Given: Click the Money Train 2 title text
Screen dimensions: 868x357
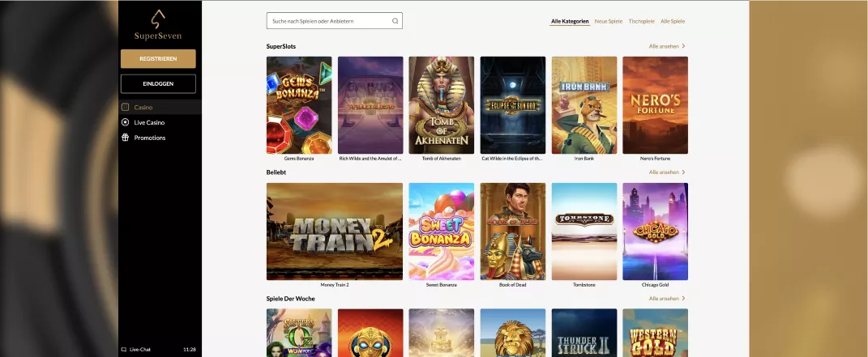Looking at the screenshot, I should tap(335, 285).
